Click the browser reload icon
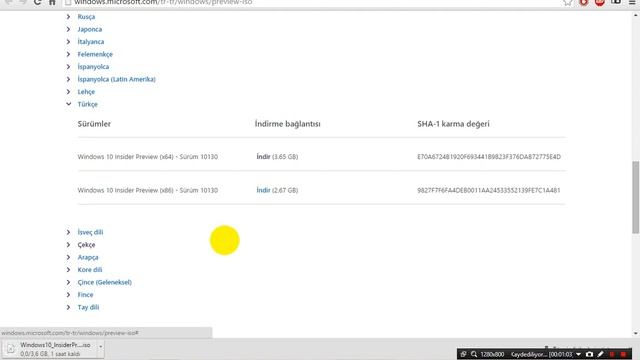640x360 pixels. 37,2
